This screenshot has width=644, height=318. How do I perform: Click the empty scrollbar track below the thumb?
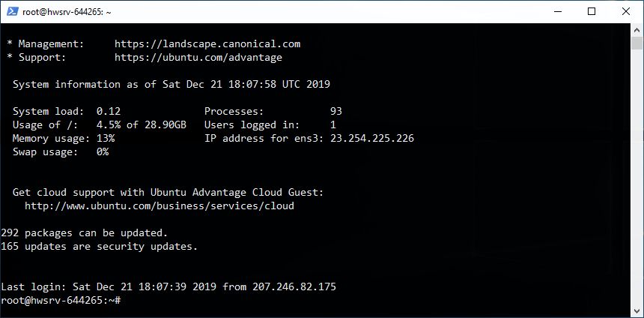[637, 187]
